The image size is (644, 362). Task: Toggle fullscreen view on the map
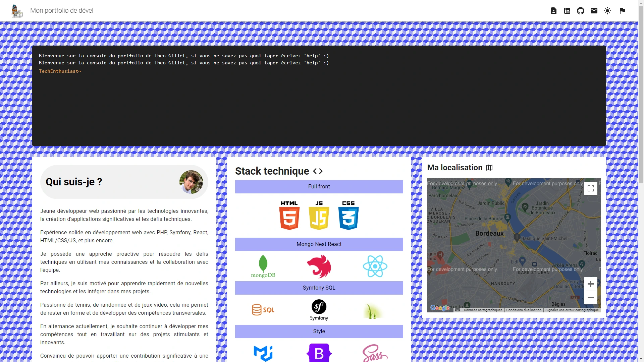point(591,188)
